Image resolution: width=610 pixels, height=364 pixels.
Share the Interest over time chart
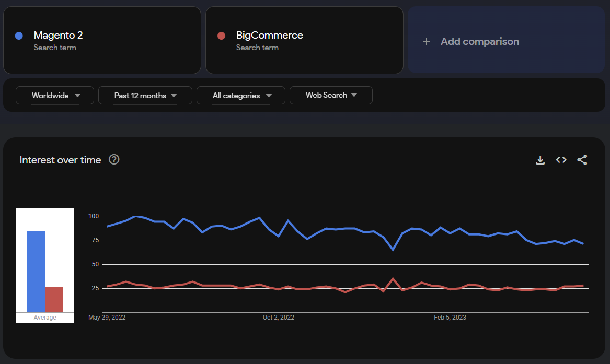[582, 160]
